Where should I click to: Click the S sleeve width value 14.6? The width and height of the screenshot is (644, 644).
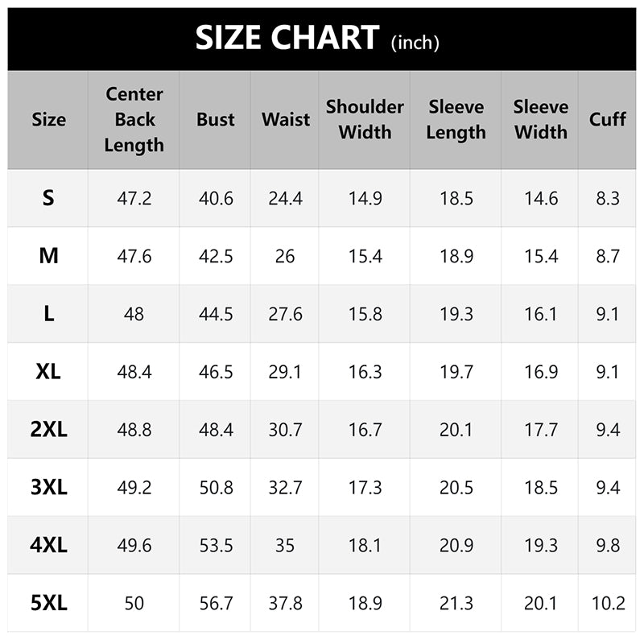[541, 198]
